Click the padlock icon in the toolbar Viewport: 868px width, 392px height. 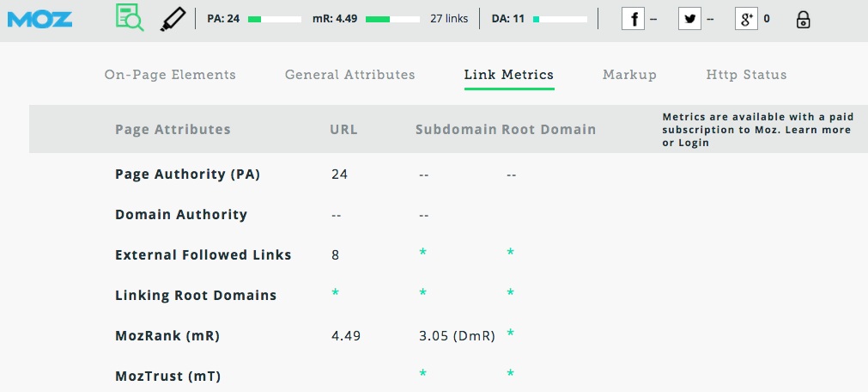[803, 20]
